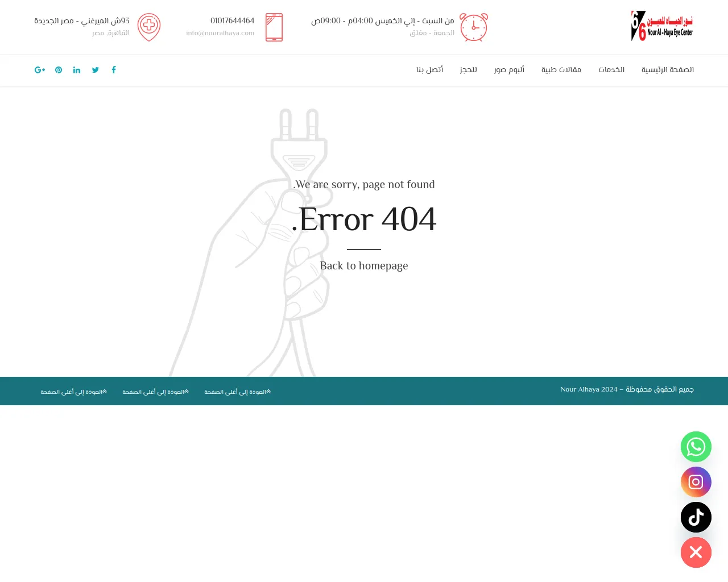Image resolution: width=728 pixels, height=582 pixels.
Task: Click the Error 404 heading
Action: pyautogui.click(x=364, y=219)
